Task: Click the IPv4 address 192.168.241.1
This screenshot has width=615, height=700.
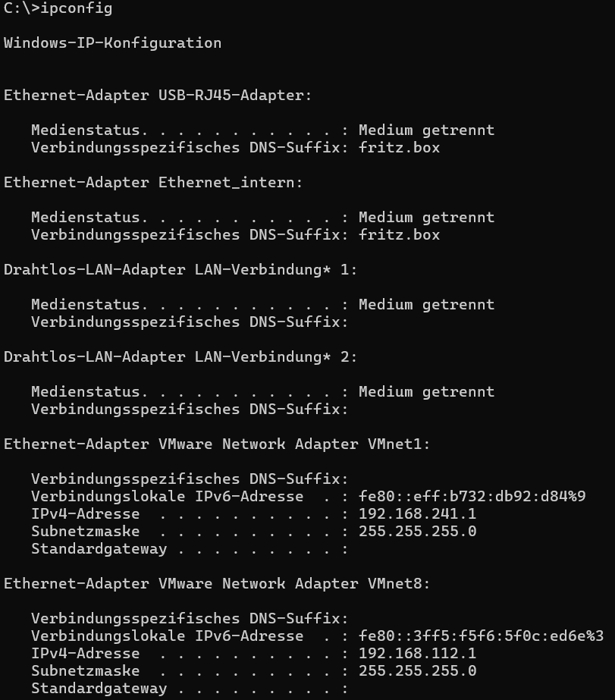Action: (x=417, y=514)
